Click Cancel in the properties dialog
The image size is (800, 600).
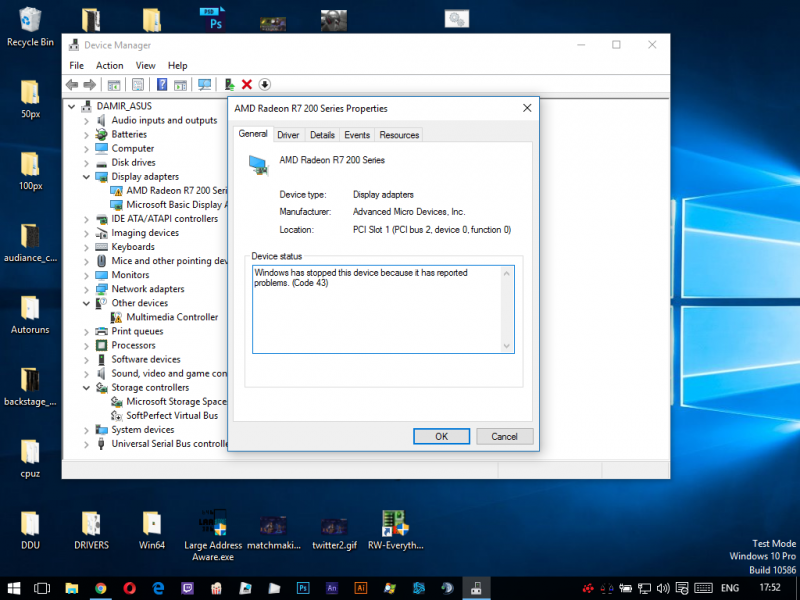pos(505,436)
